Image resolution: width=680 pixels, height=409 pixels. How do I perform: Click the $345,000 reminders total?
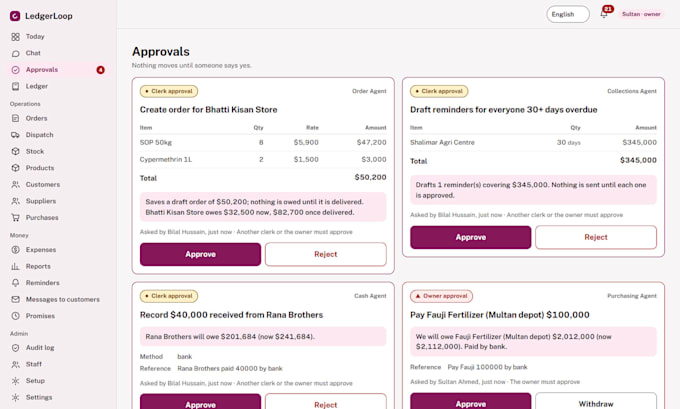638,160
